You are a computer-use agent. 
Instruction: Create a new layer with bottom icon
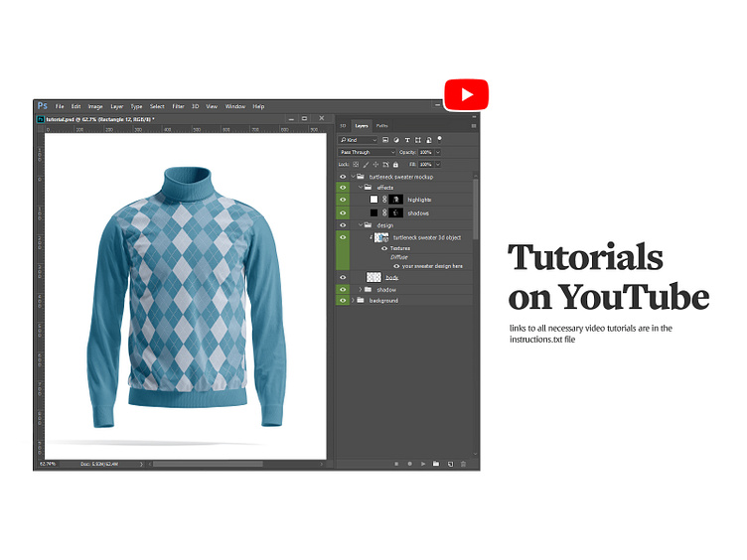point(450,464)
